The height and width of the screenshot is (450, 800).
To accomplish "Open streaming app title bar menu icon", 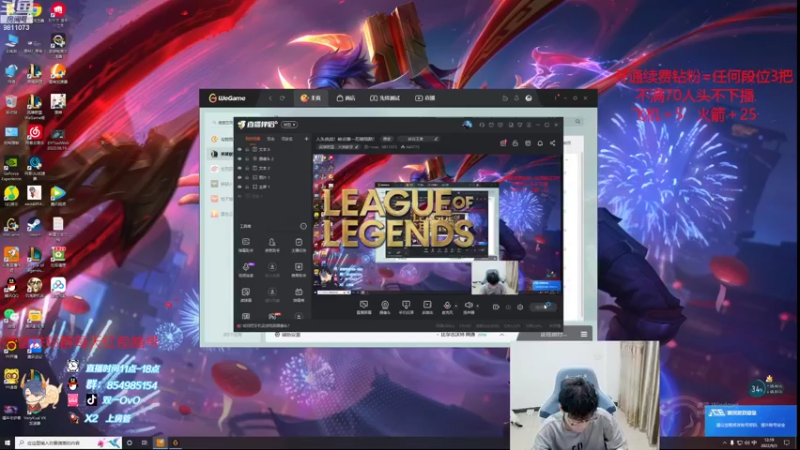I will pos(529,124).
